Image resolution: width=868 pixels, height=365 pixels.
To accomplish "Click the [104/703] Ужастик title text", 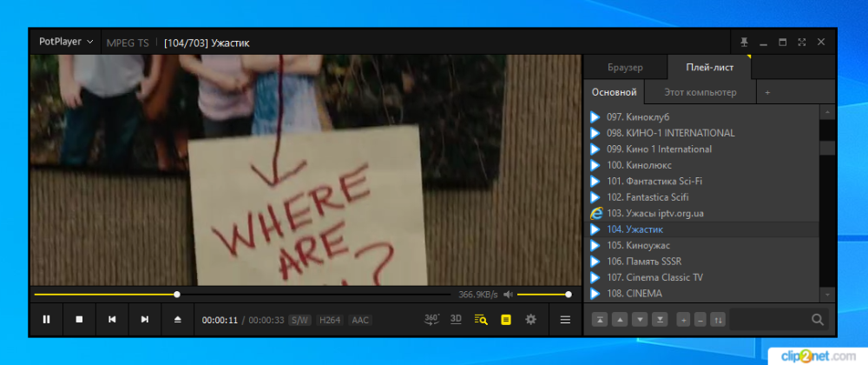I will [207, 43].
